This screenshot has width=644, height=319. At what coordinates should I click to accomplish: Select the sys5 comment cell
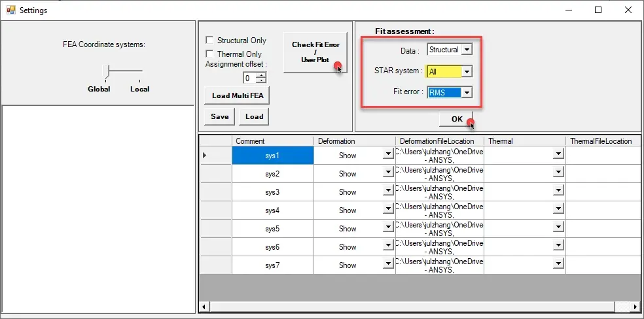point(273,228)
